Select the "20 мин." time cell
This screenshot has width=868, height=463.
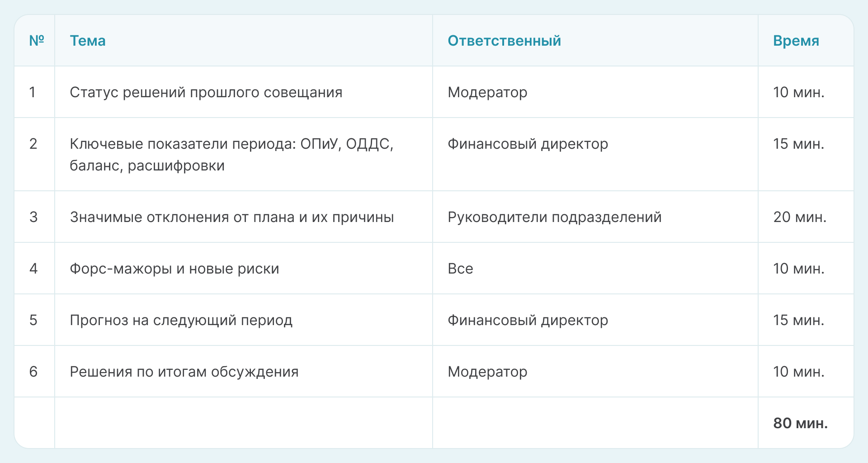click(x=799, y=217)
